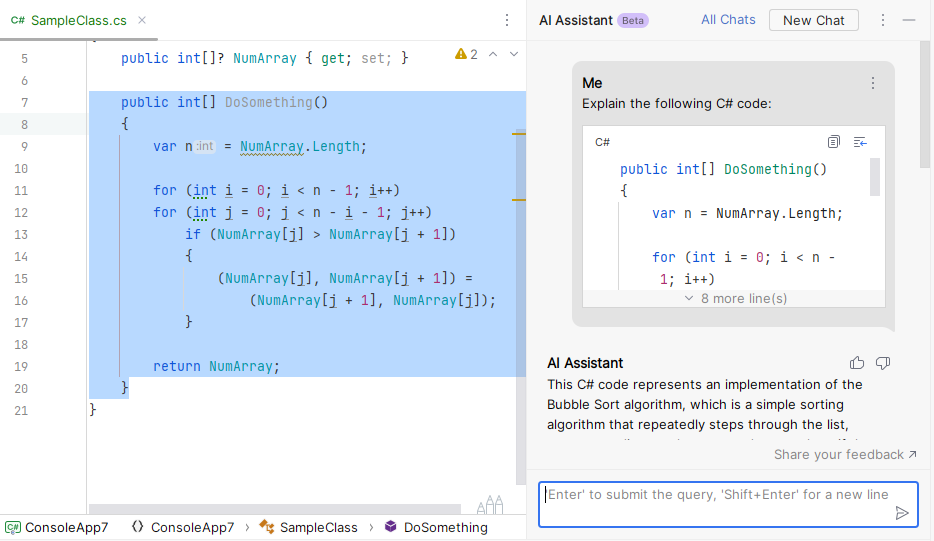Click line number 19 in the gutter
Screen dimensions: 934x541
21,366
